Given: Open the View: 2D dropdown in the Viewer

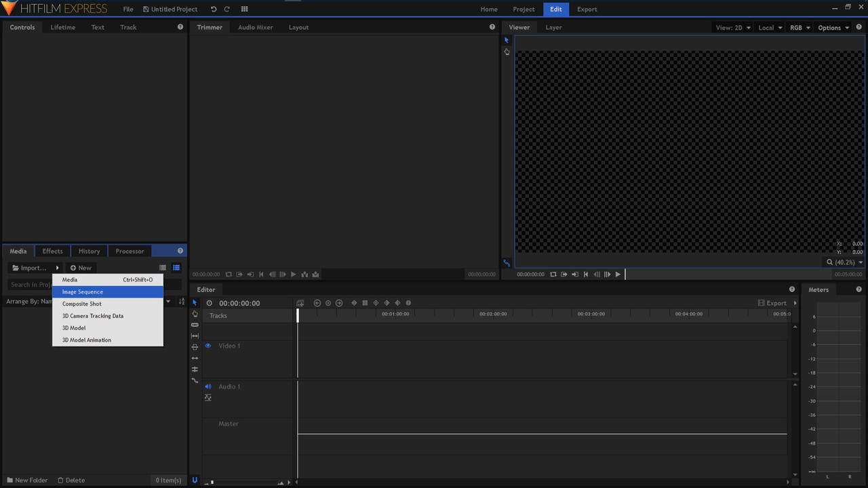Looking at the screenshot, I should [733, 27].
